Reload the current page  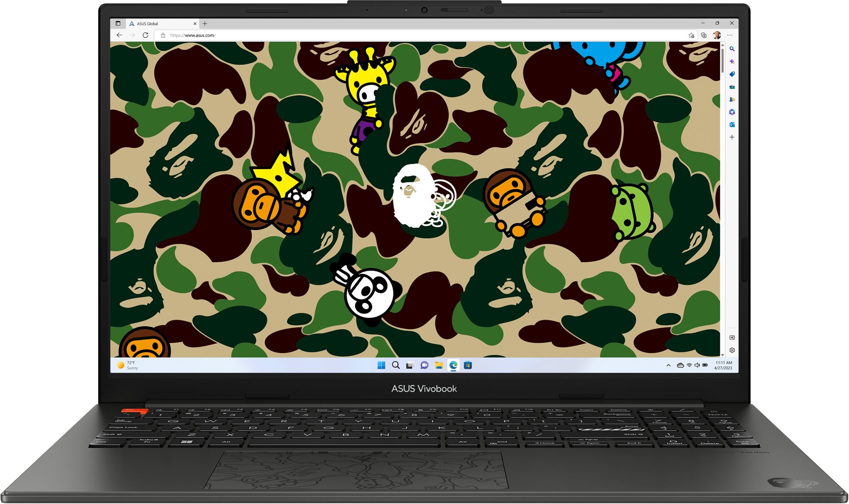[146, 35]
